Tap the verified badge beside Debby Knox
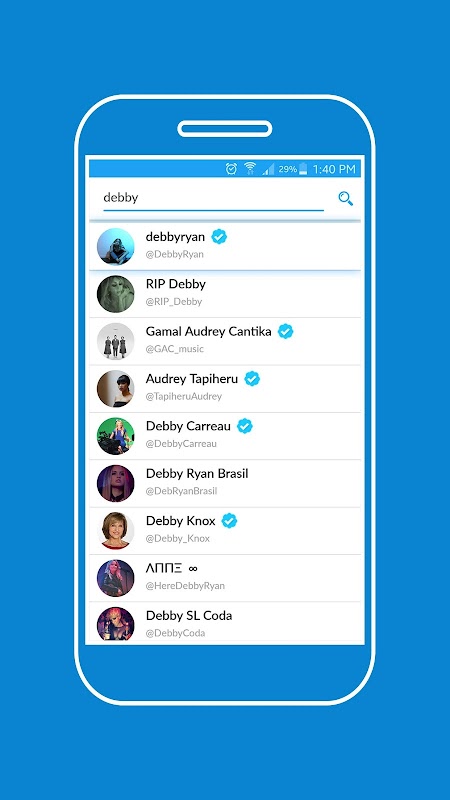The image size is (450, 800). coord(230,521)
